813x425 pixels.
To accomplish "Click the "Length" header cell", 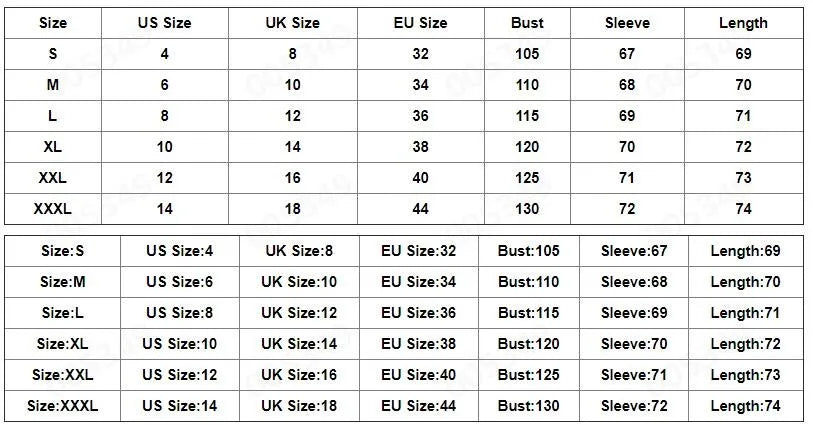I will (743, 23).
